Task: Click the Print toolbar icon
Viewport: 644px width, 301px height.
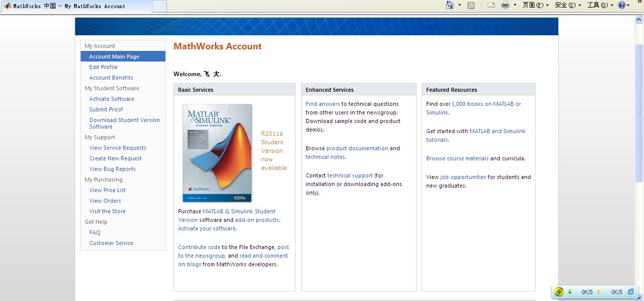Action: point(505,6)
